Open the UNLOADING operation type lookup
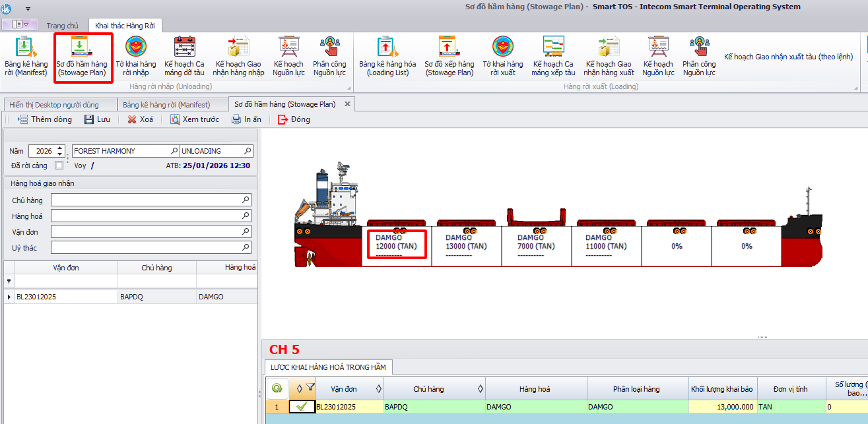Image resolution: width=868 pixels, height=424 pixels. 248,151
